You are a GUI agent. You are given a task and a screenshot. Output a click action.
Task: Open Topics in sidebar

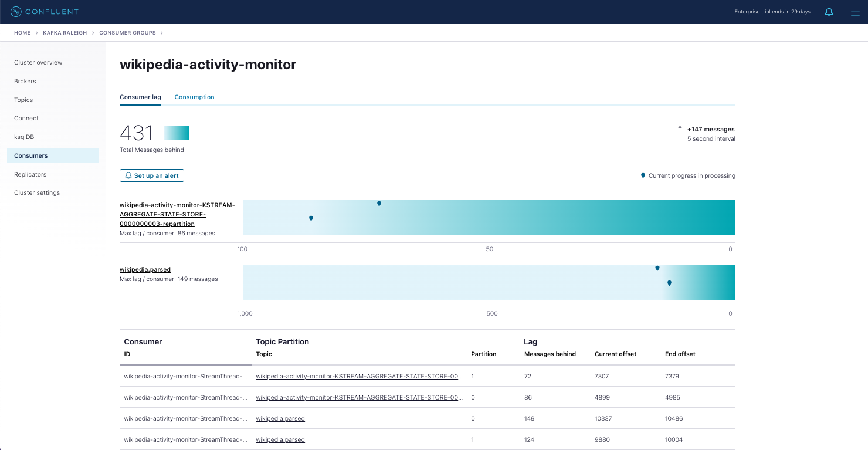tap(23, 100)
